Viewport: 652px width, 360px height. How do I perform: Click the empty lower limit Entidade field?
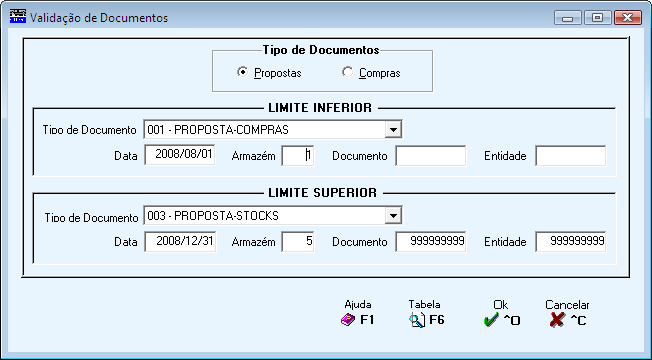[570, 155]
